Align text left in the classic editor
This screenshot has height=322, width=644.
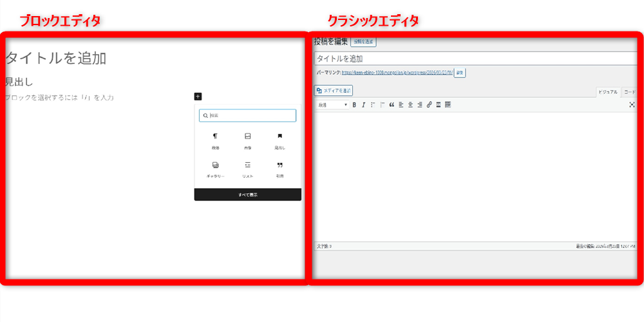401,105
